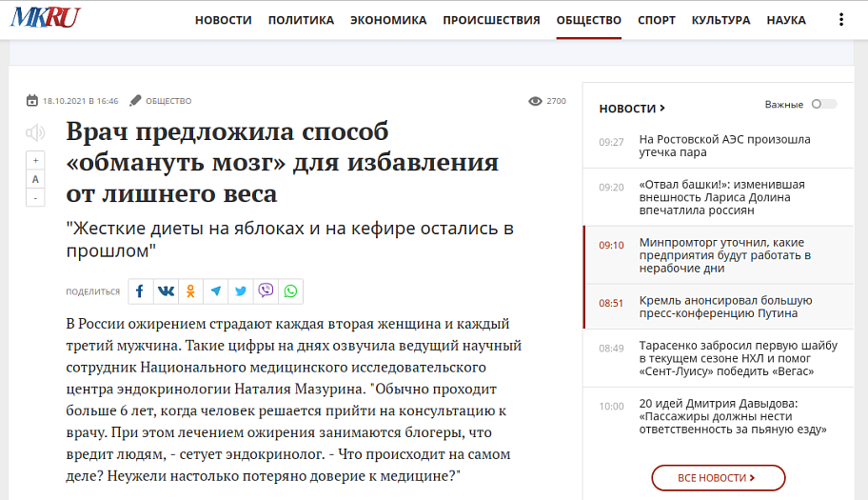Image resolution: width=868 pixels, height=500 pixels.
Task: Click the ОБЩЕСТВО category label under date
Action: 168,101
